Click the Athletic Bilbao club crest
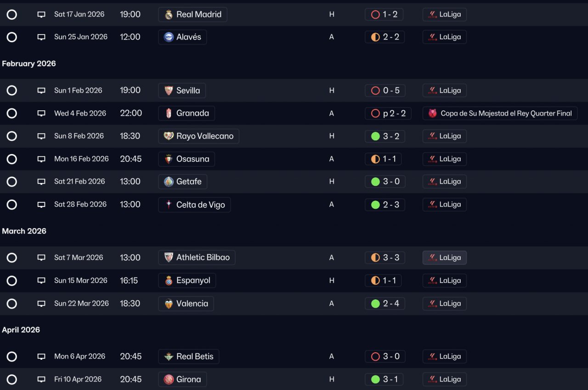588x390 pixels. (x=169, y=258)
